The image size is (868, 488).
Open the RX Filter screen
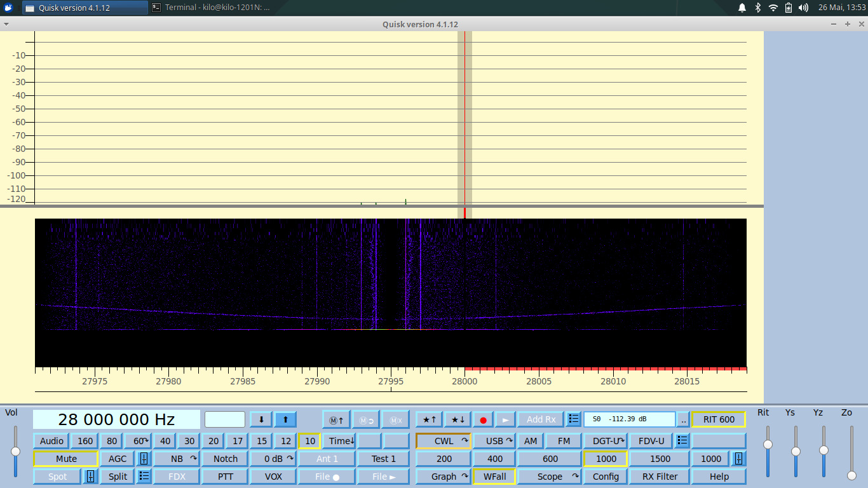click(x=660, y=477)
